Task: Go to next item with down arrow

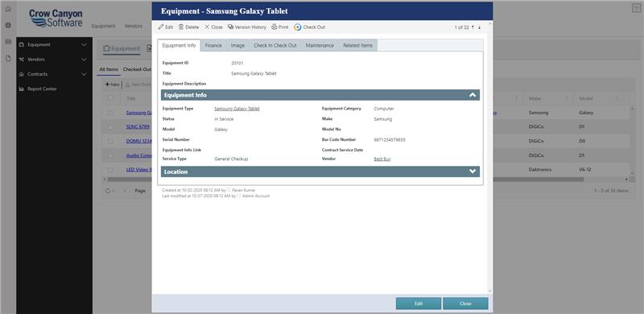Action: [x=479, y=27]
